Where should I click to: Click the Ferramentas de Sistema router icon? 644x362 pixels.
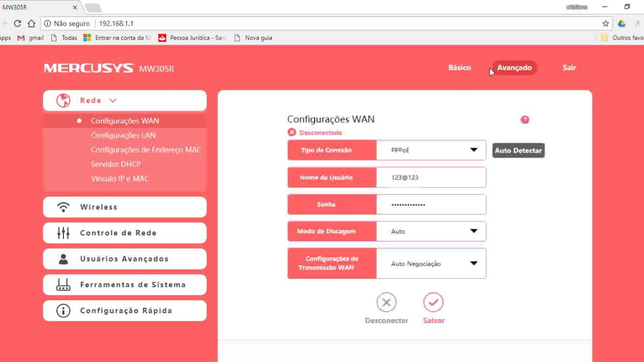click(x=63, y=285)
